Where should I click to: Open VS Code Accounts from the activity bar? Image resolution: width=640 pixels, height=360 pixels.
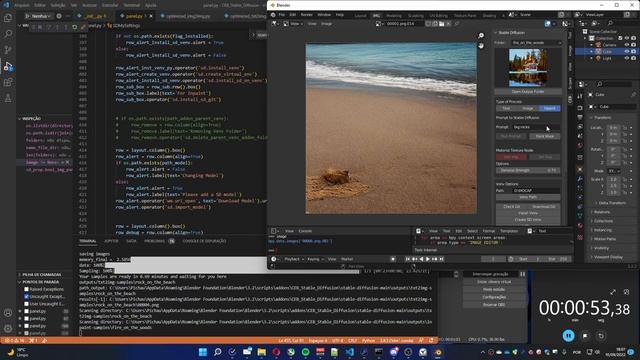pos(8,313)
